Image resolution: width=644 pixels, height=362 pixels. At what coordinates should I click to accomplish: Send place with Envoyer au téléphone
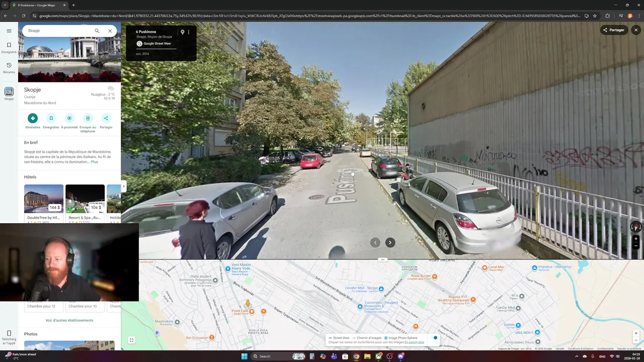[x=88, y=123]
